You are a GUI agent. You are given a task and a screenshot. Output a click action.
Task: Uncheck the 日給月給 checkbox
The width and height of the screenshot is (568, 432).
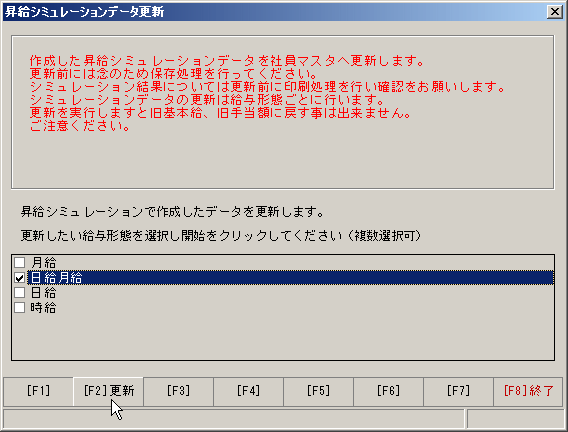click(20, 278)
